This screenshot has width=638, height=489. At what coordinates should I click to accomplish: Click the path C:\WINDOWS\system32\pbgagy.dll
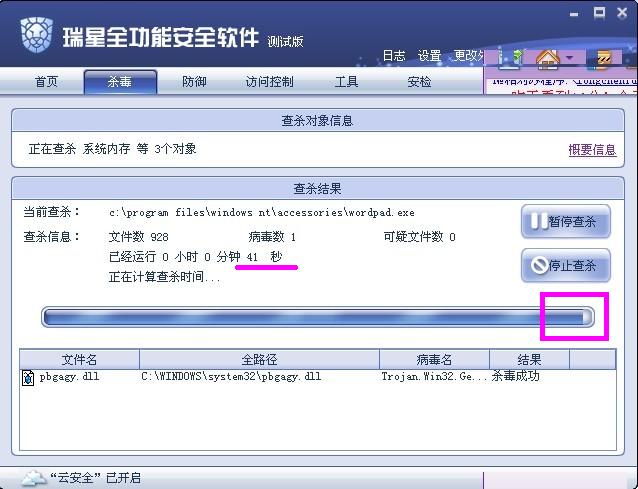click(x=231, y=377)
